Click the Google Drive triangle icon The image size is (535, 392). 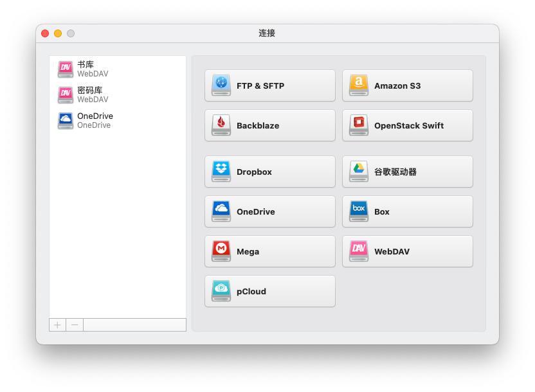359,172
